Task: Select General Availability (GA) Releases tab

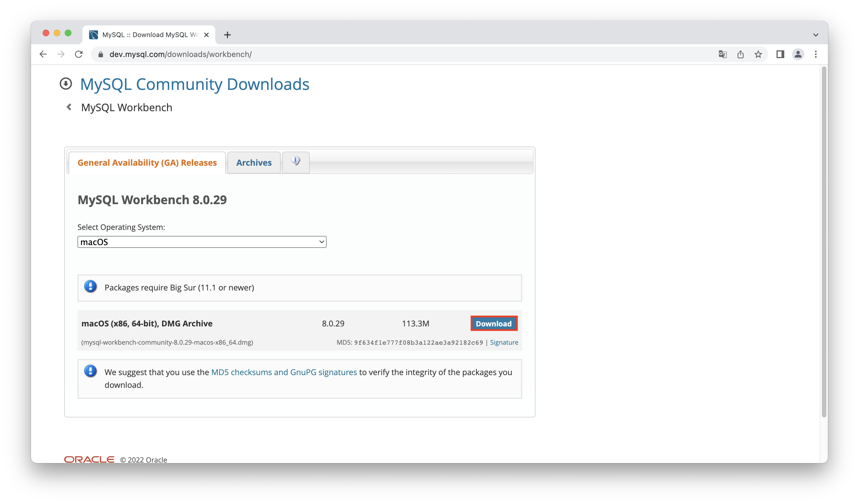Action: [x=147, y=163]
